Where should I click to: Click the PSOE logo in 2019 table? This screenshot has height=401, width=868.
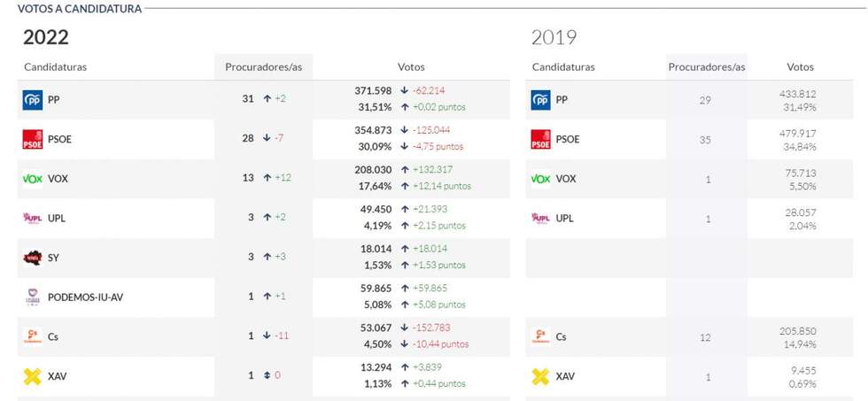click(x=540, y=139)
